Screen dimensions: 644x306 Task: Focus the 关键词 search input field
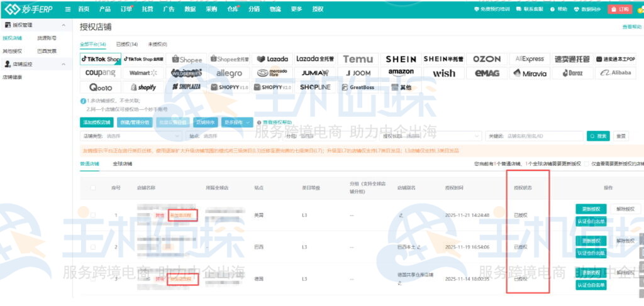(x=535, y=136)
